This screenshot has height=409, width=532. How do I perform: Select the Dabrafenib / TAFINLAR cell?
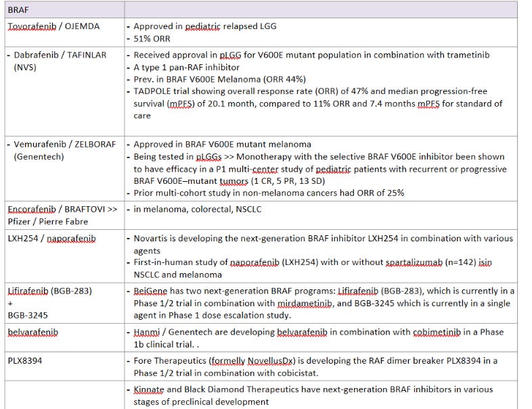(64, 91)
